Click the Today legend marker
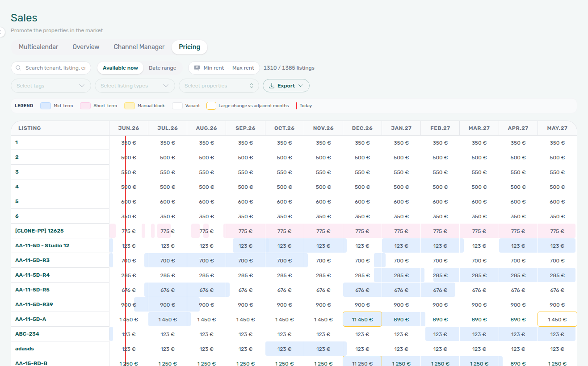The height and width of the screenshot is (366, 588). click(x=297, y=106)
